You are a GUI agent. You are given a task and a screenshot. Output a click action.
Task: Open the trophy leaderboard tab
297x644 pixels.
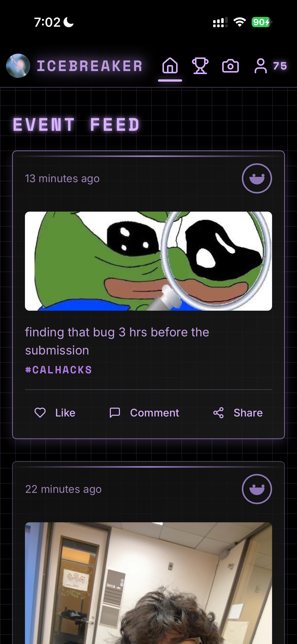point(200,66)
